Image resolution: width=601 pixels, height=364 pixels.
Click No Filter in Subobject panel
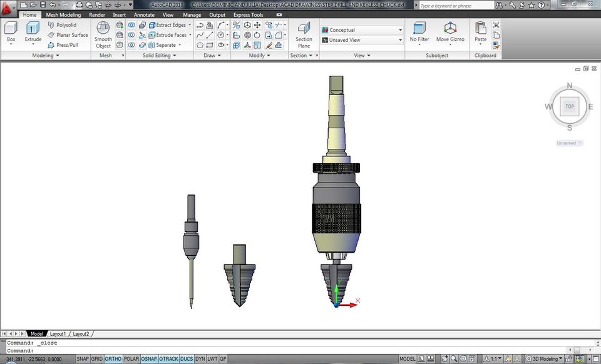tap(419, 31)
